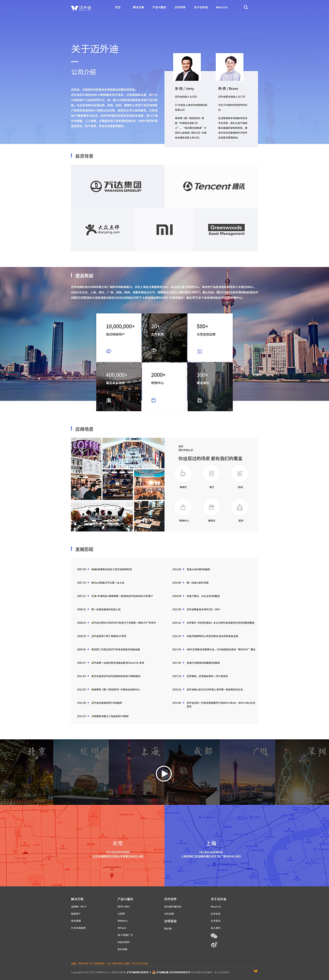Click the Xiaomi MI logo tile
Screen dimensions: 329x980
coord(164,230)
